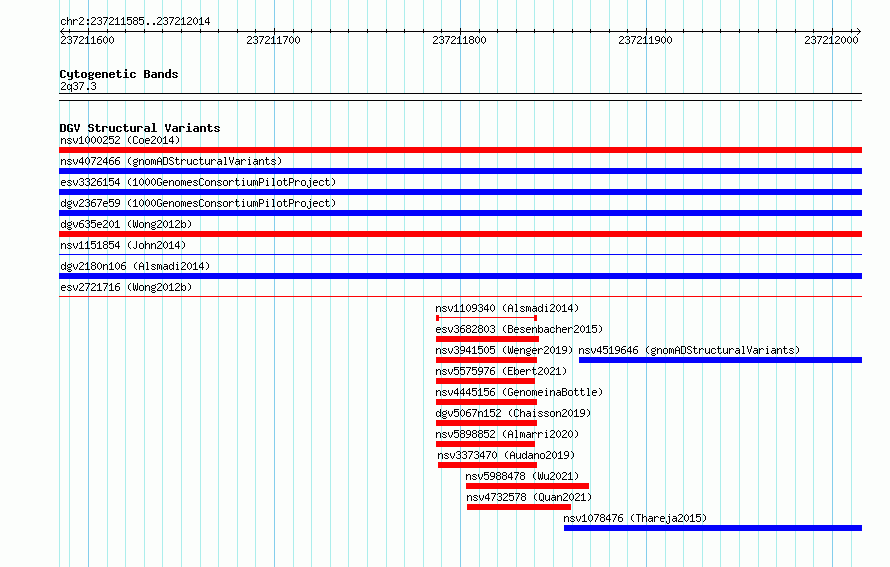Viewport: 890px width, 567px height.
Task: Open the esv3326154 variant label
Action: [198, 182]
